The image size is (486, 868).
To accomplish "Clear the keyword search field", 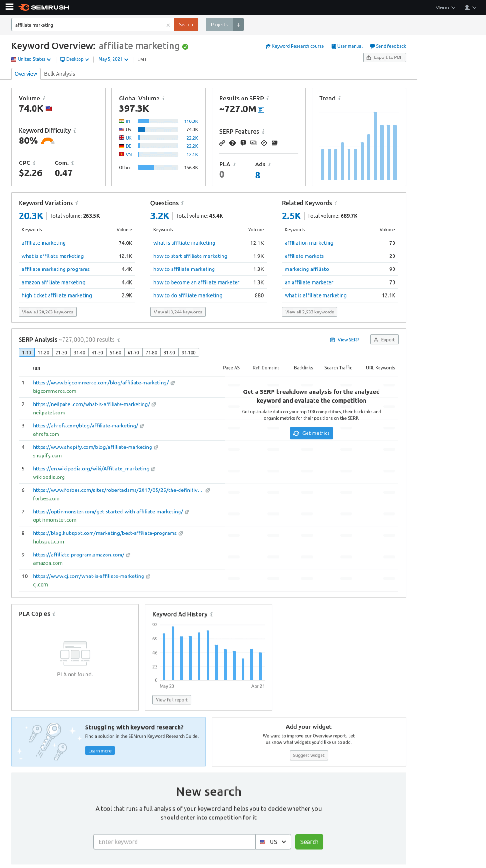I will 168,25.
